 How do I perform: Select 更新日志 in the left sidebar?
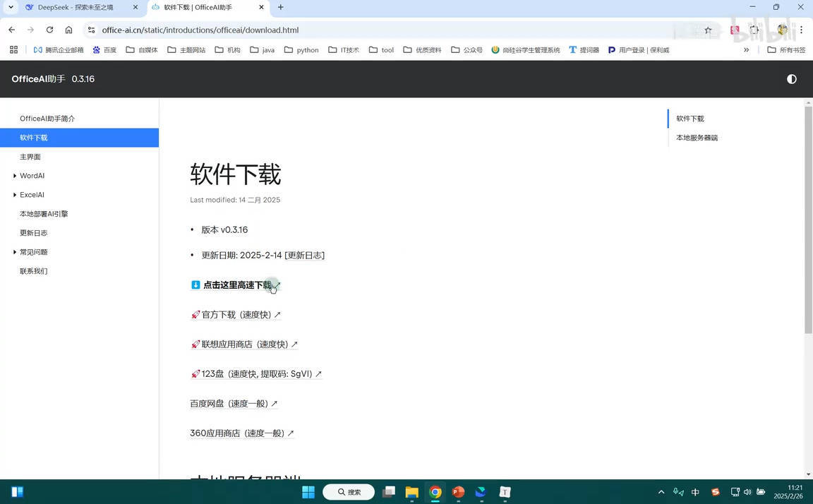click(x=33, y=232)
